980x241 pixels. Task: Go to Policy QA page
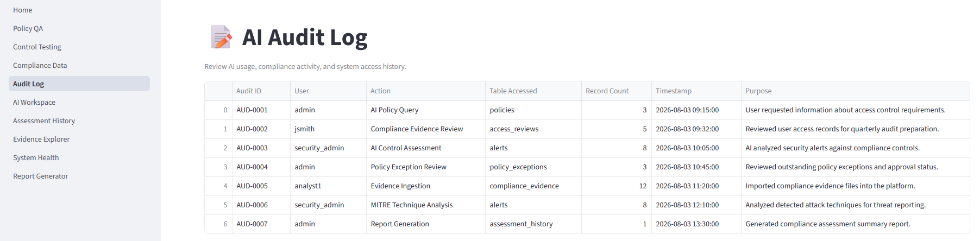coord(79,28)
